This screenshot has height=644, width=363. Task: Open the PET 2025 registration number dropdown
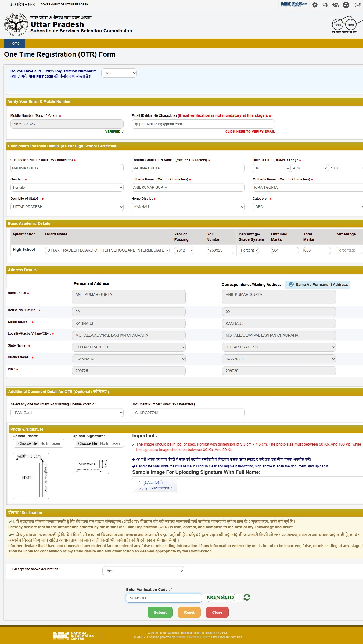[119, 73]
